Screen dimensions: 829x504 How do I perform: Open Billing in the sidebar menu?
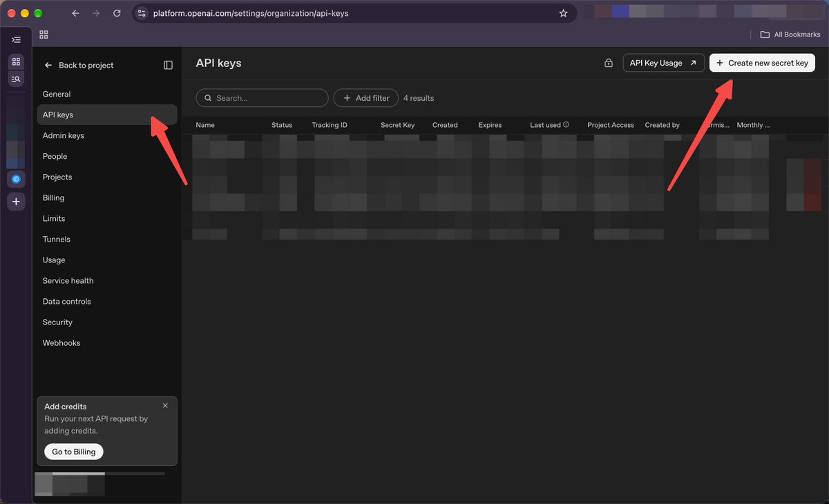pos(107,197)
